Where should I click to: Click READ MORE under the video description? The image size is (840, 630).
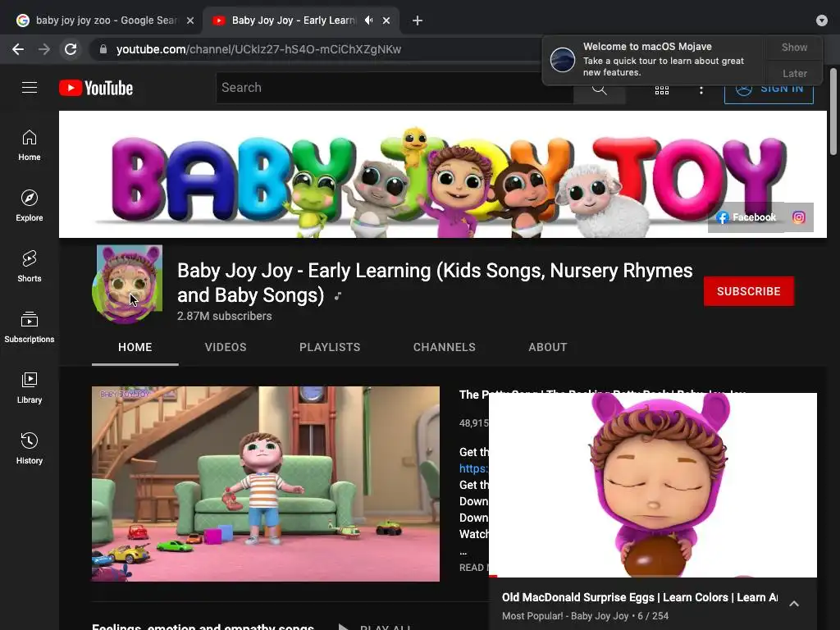coord(473,568)
